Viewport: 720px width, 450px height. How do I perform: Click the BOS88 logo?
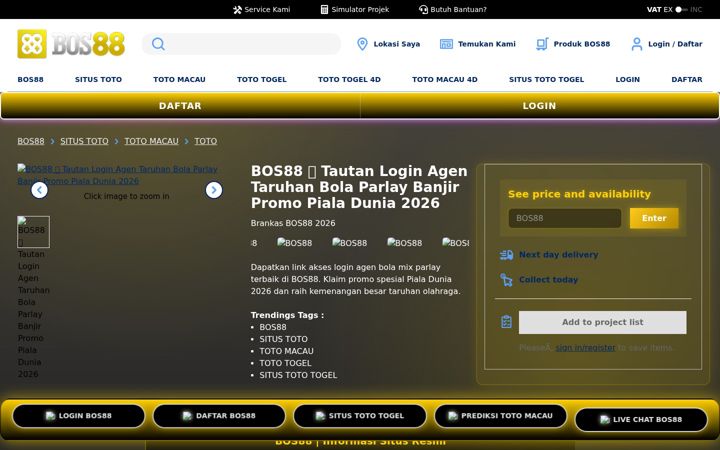point(71,44)
